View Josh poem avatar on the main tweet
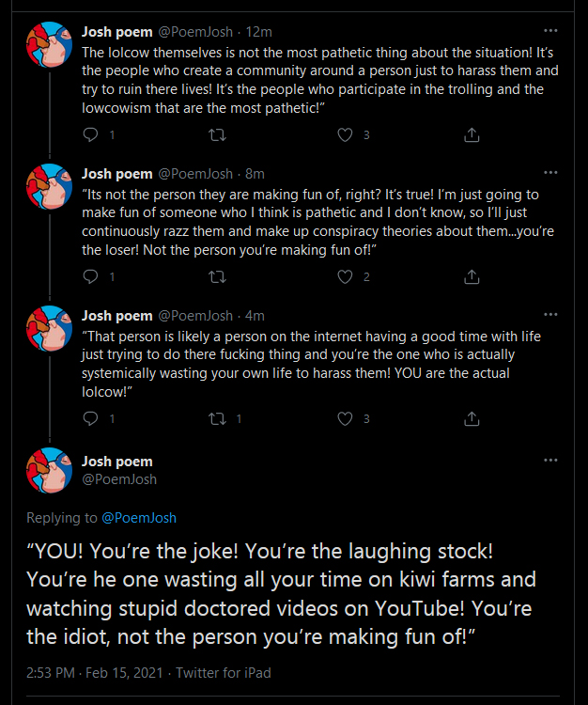Screen dimensions: 588x705 50,470
